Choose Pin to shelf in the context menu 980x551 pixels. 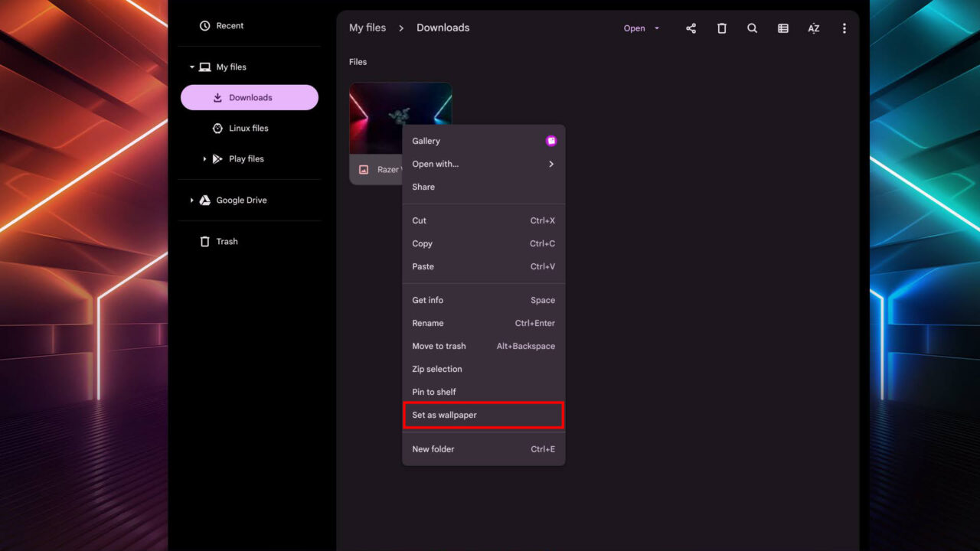click(433, 392)
